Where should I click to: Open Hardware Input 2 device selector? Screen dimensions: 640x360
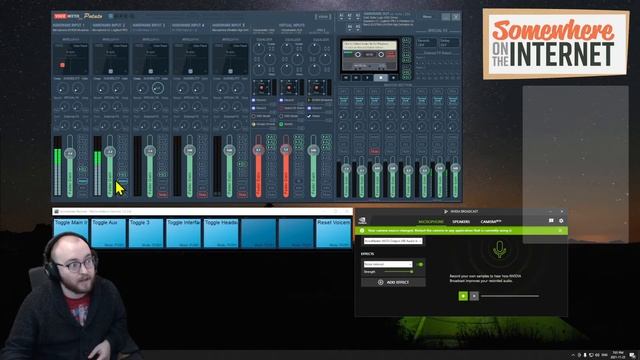pyautogui.click(x=110, y=30)
